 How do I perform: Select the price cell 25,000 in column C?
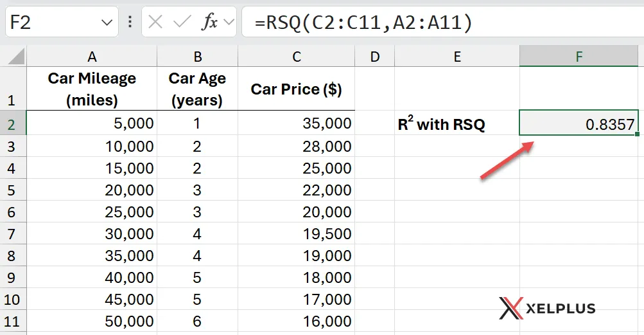click(297, 168)
